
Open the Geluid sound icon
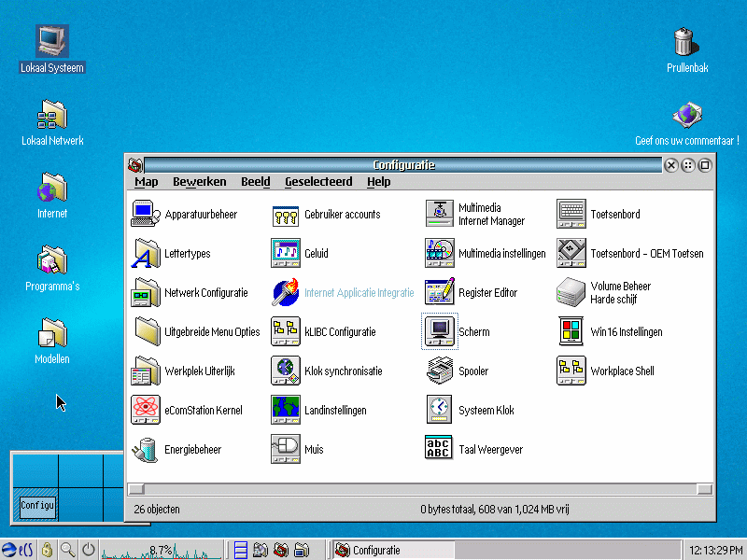(286, 253)
